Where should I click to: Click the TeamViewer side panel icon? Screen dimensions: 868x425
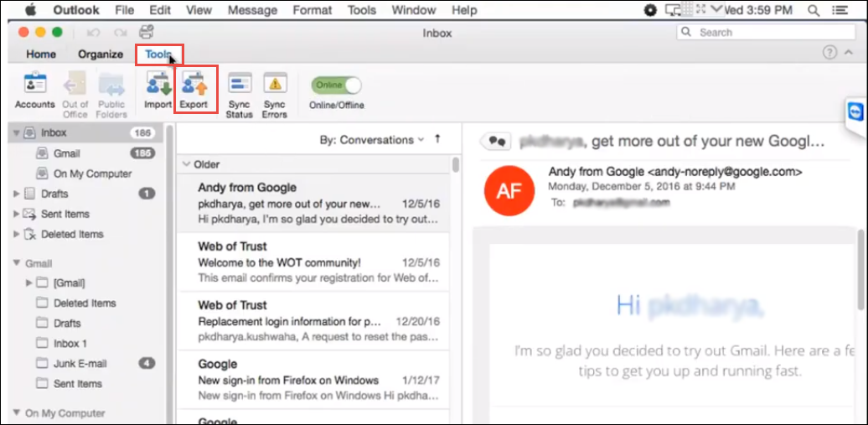pos(856,114)
